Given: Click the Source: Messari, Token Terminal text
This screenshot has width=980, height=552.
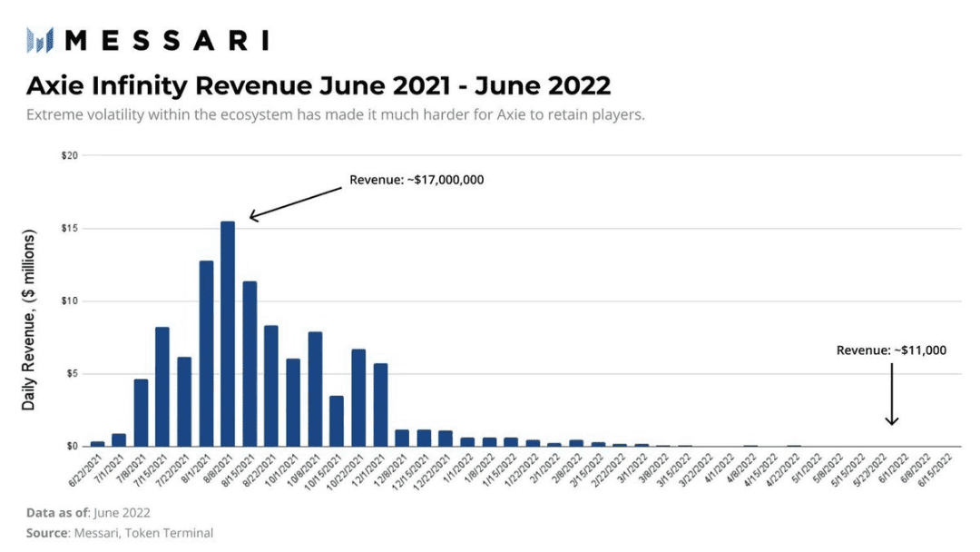Looking at the screenshot, I should (x=120, y=533).
